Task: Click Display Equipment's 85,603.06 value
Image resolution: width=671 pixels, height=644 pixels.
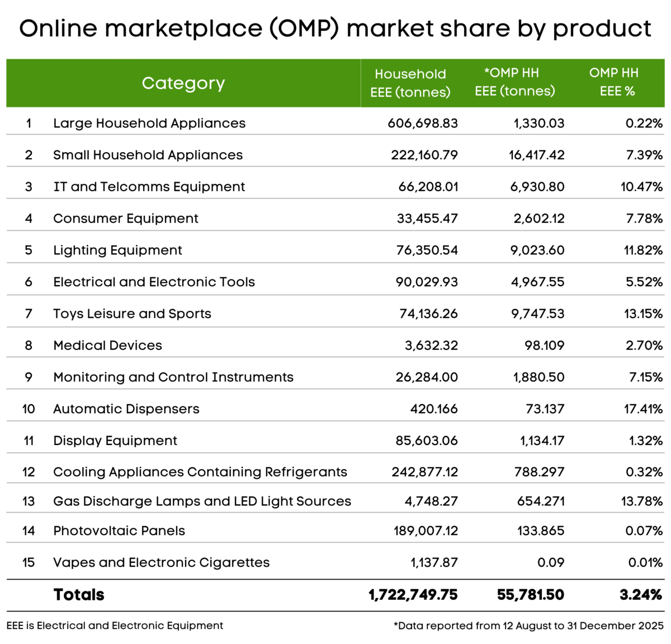Action: coord(426,441)
